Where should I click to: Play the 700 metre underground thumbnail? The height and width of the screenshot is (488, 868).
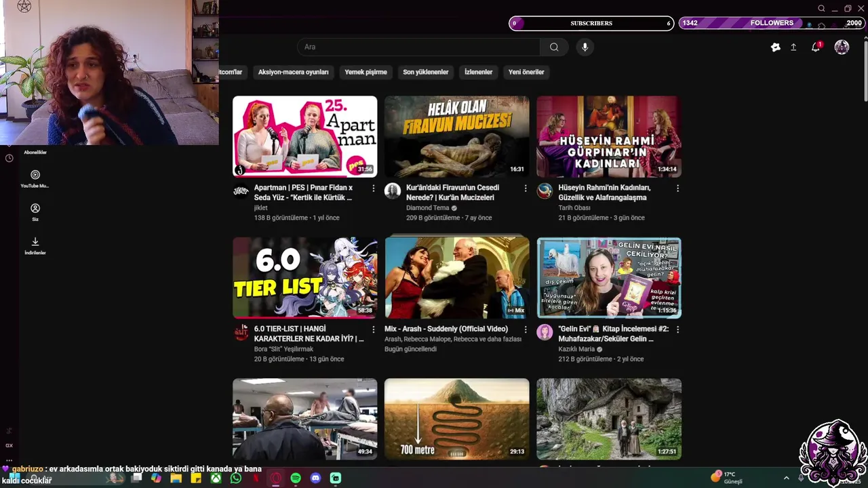point(457,419)
